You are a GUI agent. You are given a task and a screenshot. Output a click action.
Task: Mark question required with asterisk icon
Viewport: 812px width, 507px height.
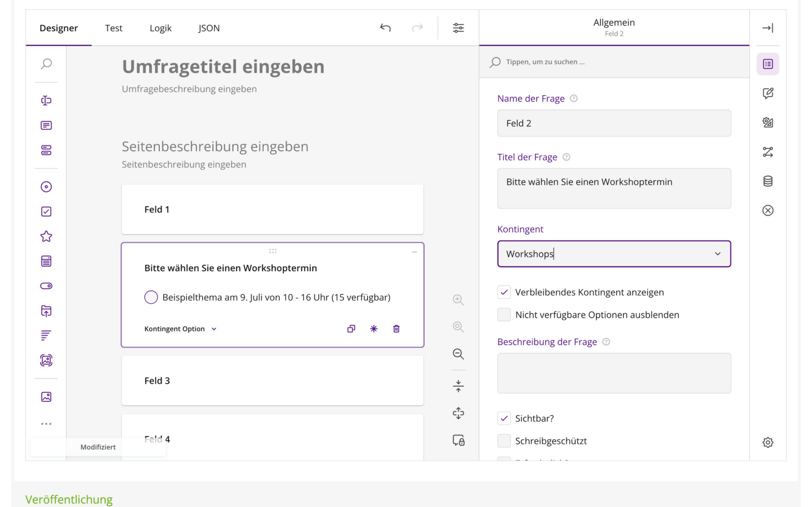pos(374,329)
